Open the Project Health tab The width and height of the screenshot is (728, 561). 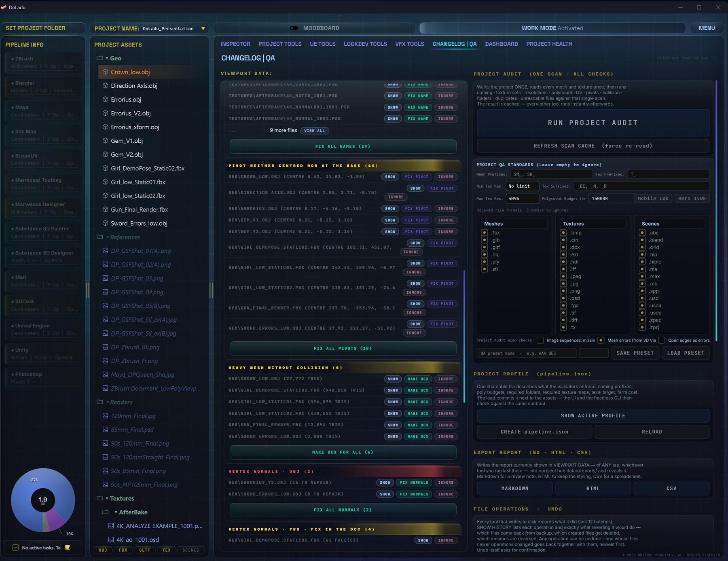pos(549,44)
